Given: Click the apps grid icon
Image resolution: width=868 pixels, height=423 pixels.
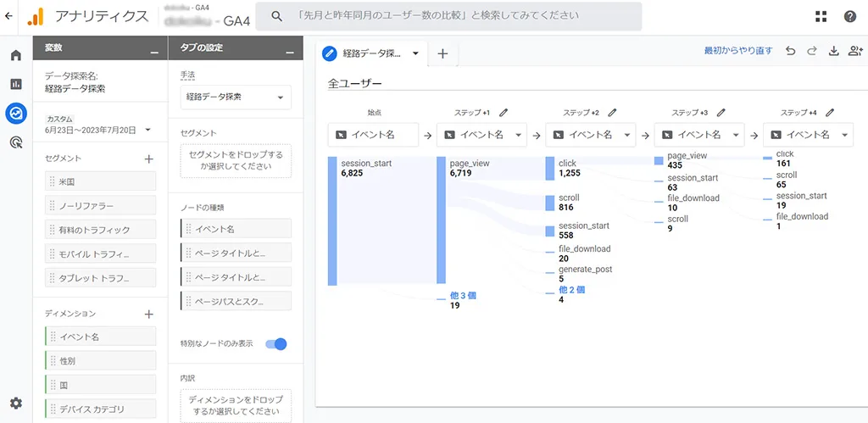Looking at the screenshot, I should point(821,16).
